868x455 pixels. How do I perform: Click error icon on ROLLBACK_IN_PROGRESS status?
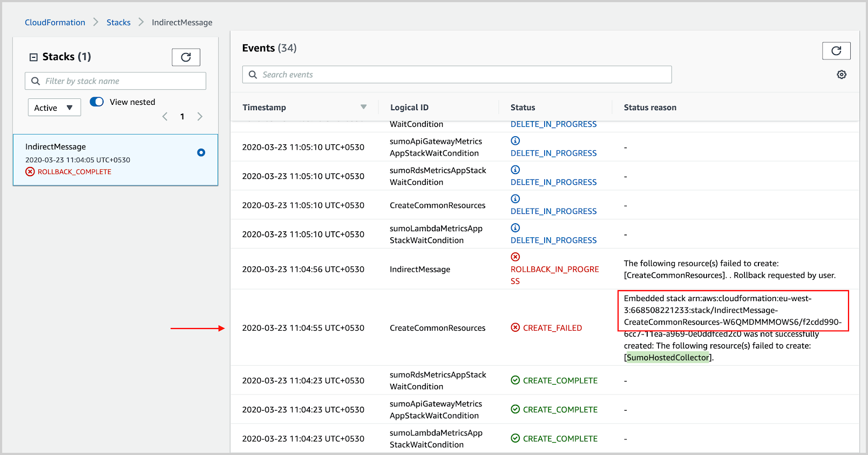515,257
